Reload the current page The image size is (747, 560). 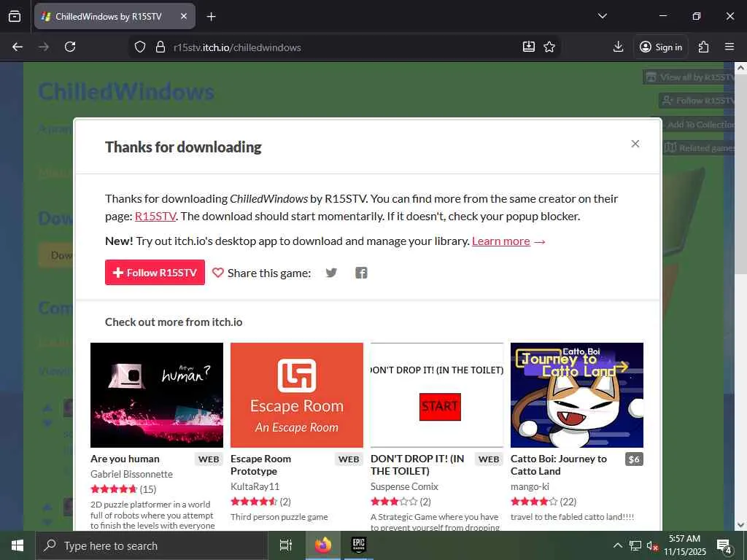click(70, 47)
